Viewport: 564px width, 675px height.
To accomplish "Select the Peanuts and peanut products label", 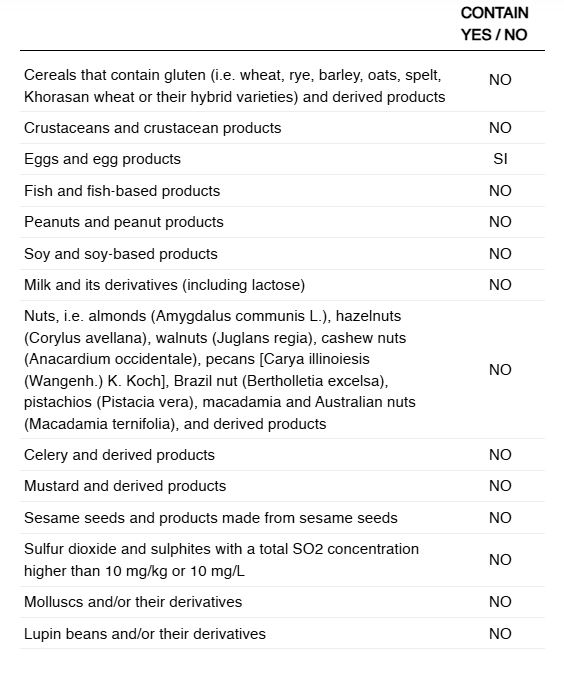I will (124, 222).
